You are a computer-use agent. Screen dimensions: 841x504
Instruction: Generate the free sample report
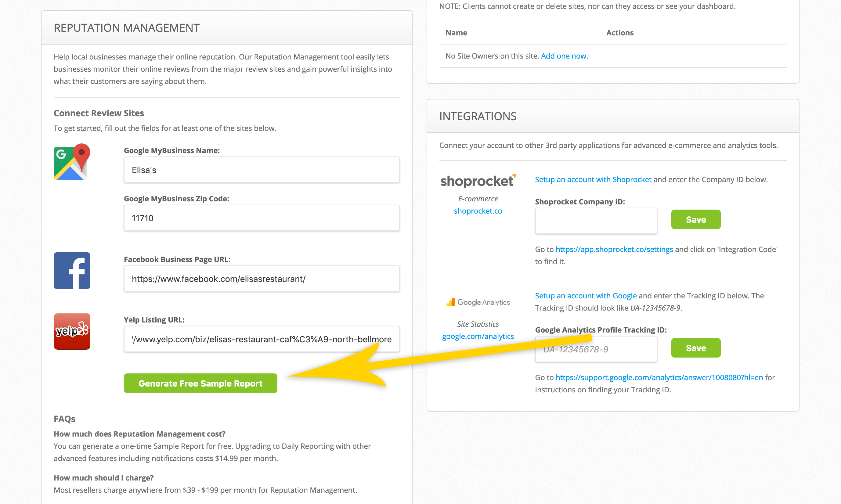coord(200,383)
